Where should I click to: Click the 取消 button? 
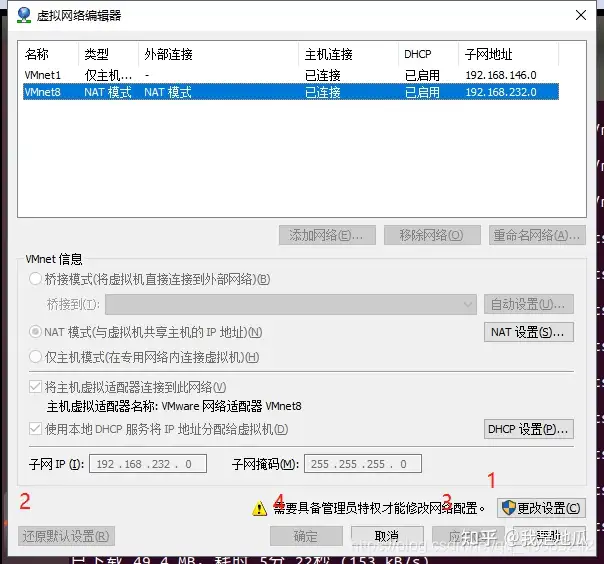tap(387, 536)
